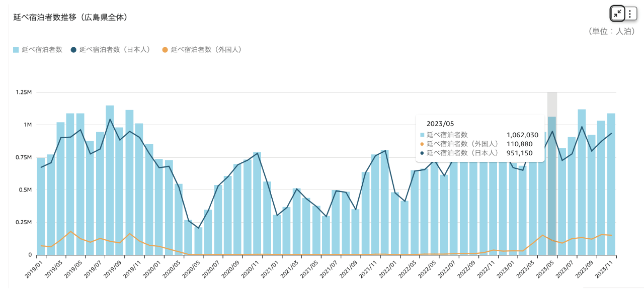The image size is (644, 289).
Task: Click the dark blue dot legend marker
Action: [73, 50]
